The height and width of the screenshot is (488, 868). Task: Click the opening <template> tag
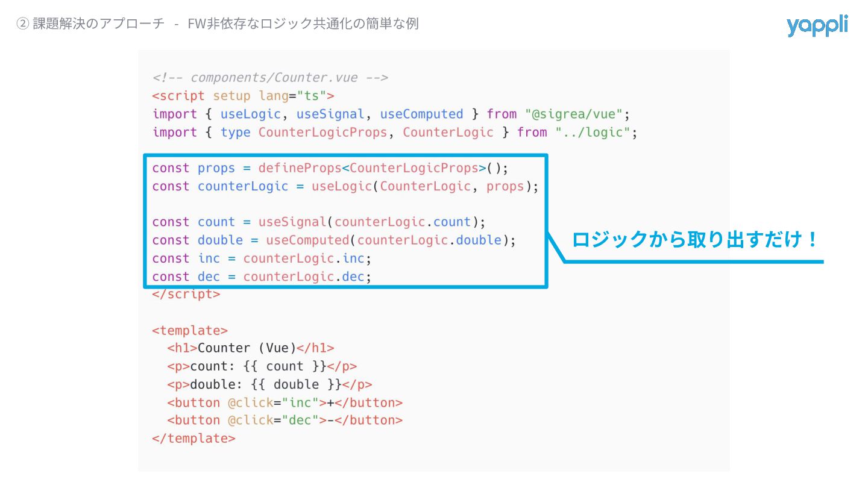pyautogui.click(x=190, y=330)
